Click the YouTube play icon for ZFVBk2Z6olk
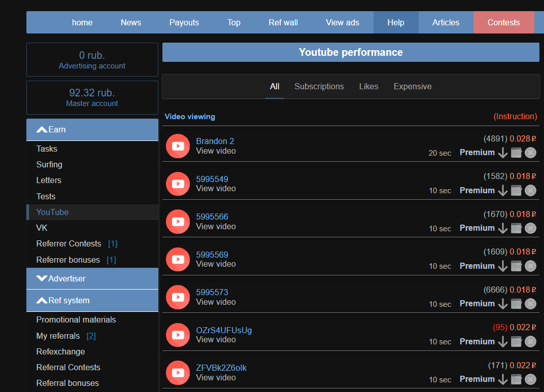This screenshot has width=544, height=392. pyautogui.click(x=178, y=373)
